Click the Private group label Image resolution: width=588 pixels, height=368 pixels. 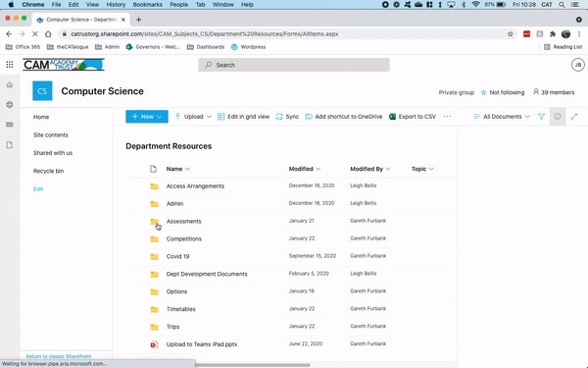coord(457,92)
